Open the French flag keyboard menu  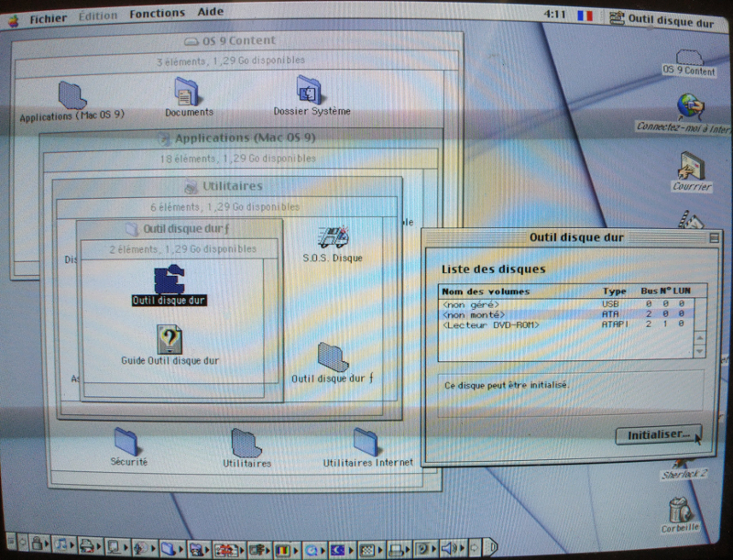(585, 16)
